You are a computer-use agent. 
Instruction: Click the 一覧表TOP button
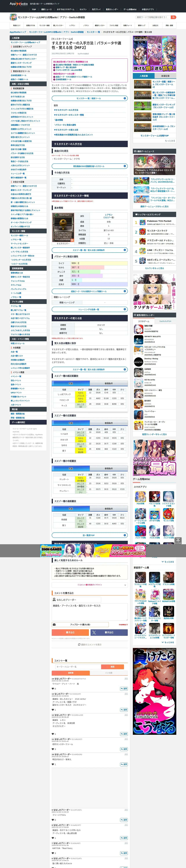(90, 535)
